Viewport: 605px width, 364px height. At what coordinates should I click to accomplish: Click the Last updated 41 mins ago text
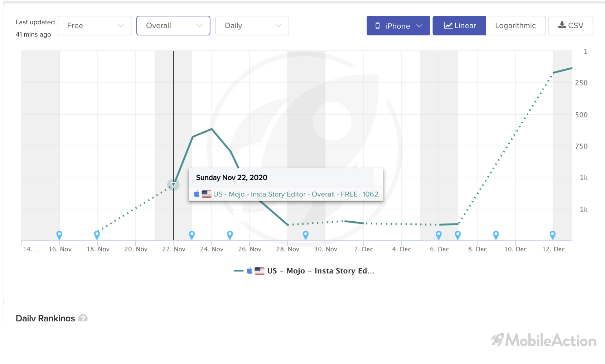[35, 28]
